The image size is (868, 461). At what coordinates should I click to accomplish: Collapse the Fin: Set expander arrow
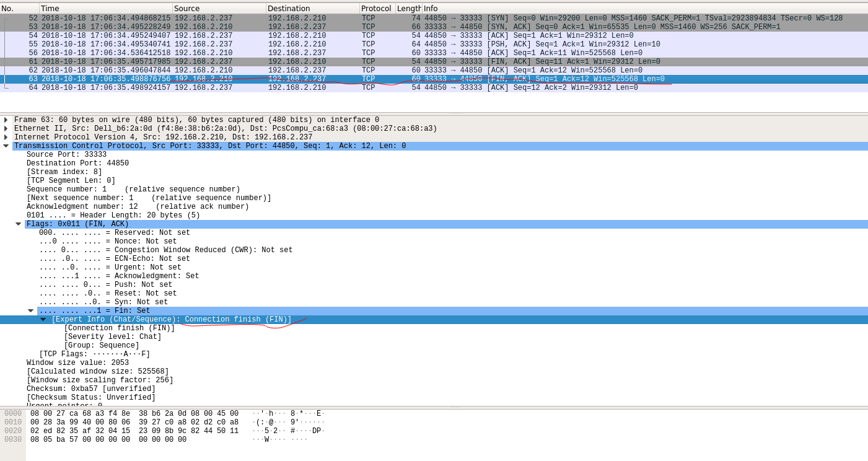[x=31, y=311]
